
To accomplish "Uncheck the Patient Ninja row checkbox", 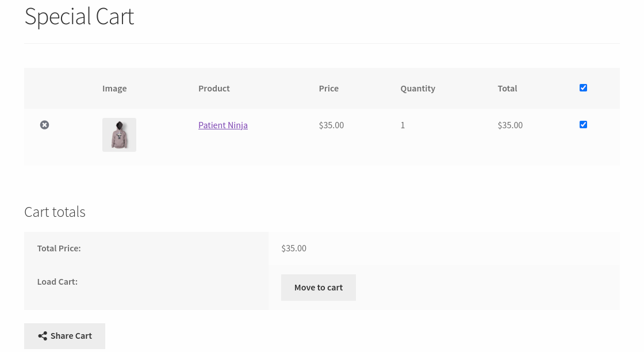I will click(583, 124).
